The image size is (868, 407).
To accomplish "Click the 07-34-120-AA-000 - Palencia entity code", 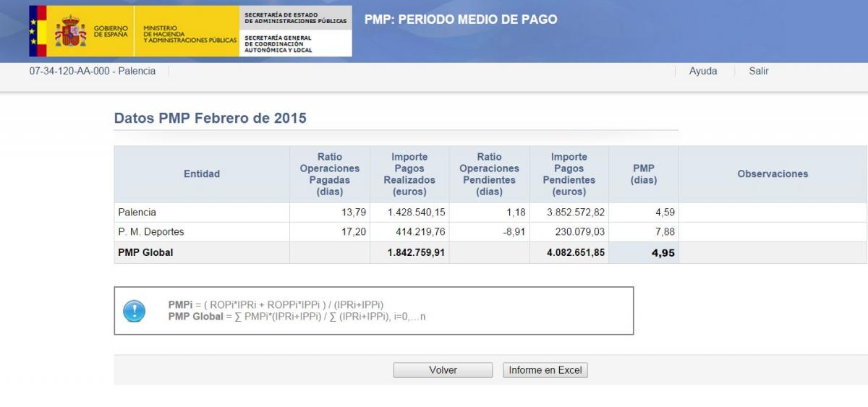I will click(93, 71).
